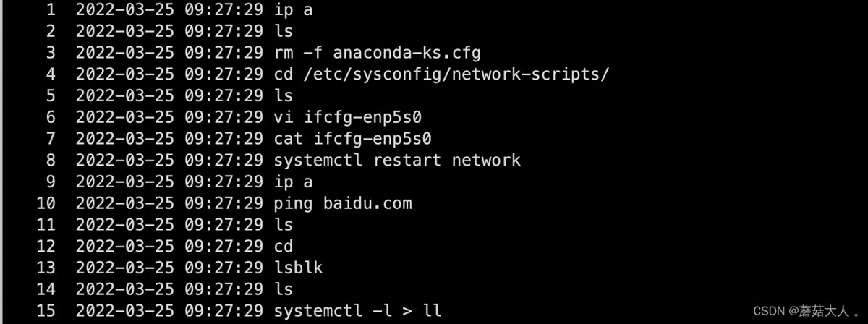Click the 'ls' command on line 14
Screen dimensions: 868x324
coord(284,289)
